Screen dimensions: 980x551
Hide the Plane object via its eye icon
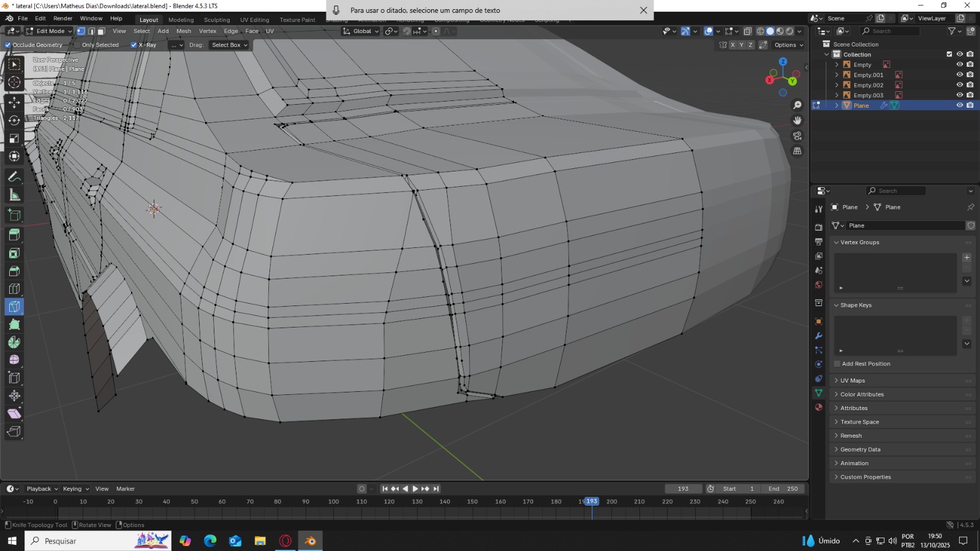(x=959, y=105)
